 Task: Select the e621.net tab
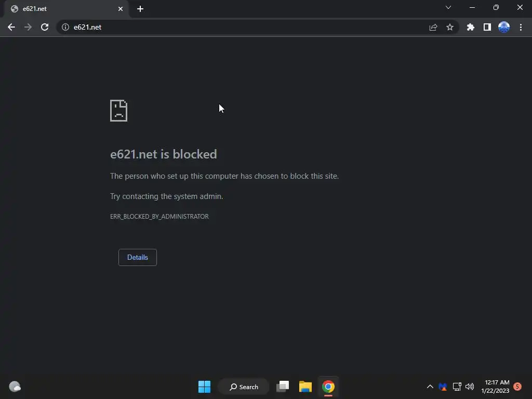tap(67, 9)
